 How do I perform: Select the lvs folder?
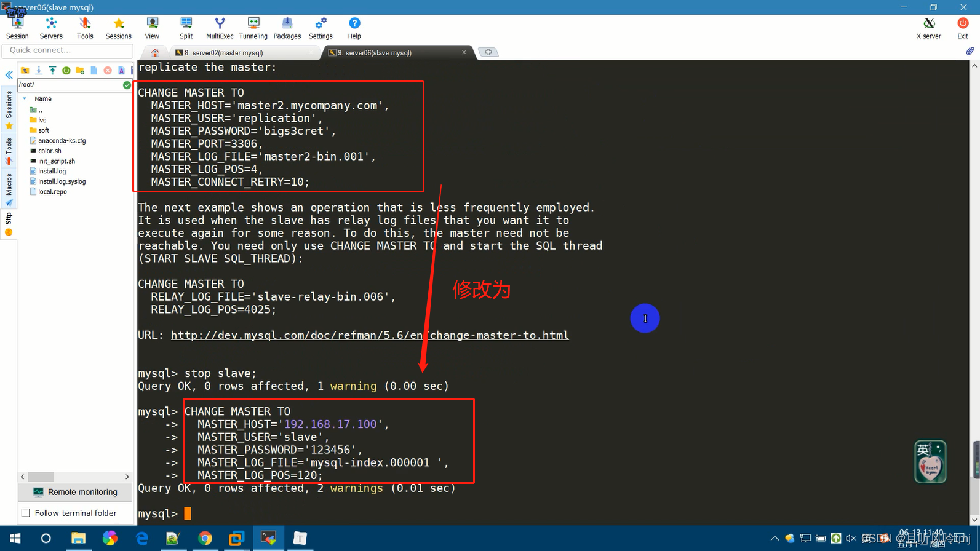pos(38,121)
